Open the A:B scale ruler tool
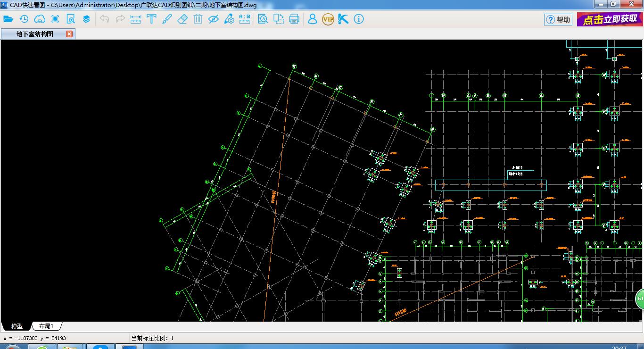Screen dimensions: 644x349 (x=245, y=19)
